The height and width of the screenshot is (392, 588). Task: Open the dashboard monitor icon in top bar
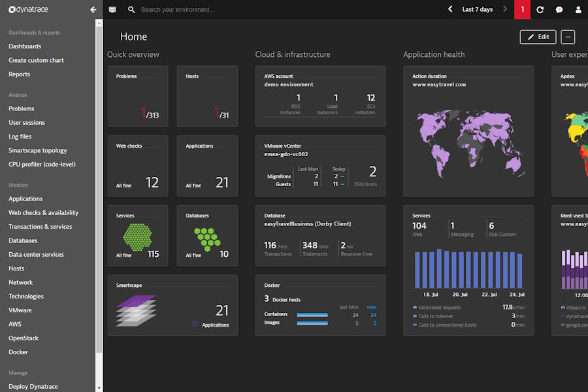pos(112,10)
